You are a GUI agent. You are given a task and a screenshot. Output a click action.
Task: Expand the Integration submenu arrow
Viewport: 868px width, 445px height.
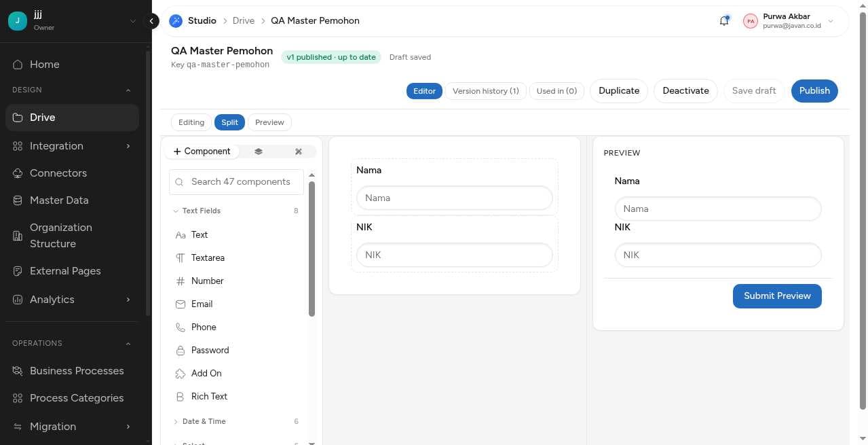point(128,146)
